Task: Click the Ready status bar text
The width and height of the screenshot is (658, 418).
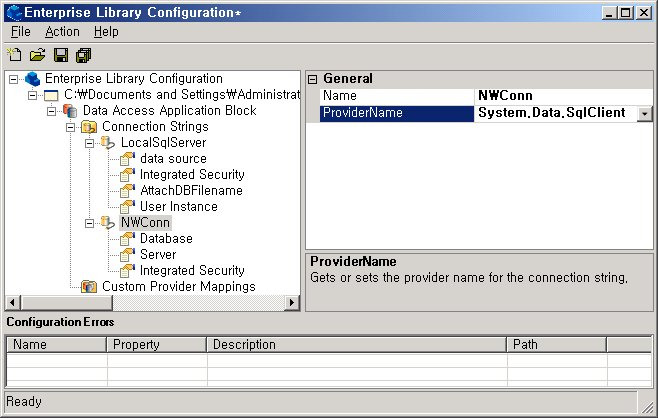Action: point(24,402)
